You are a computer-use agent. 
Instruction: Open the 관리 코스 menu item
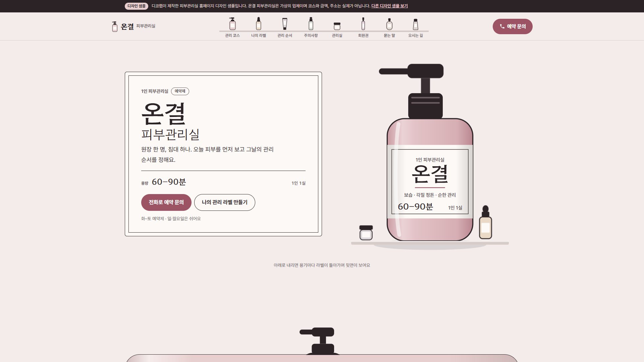click(232, 36)
